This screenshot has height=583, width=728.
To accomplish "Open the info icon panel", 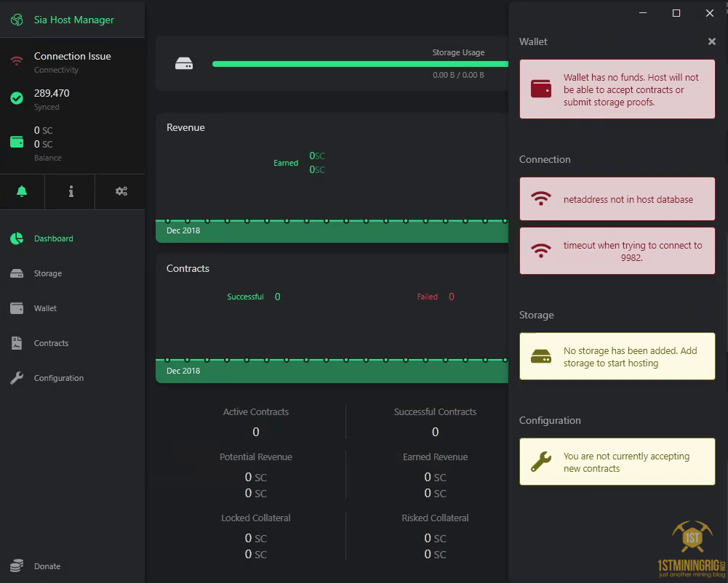I will pos(71,191).
